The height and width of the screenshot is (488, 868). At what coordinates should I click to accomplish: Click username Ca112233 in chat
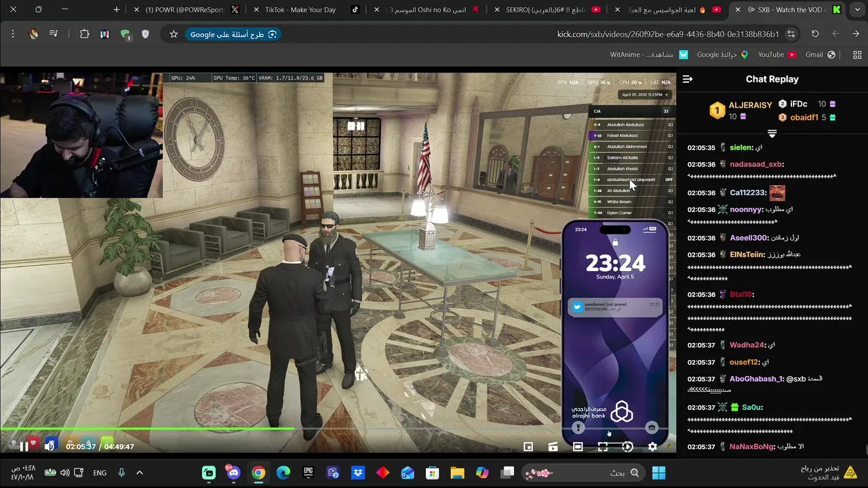click(x=748, y=192)
